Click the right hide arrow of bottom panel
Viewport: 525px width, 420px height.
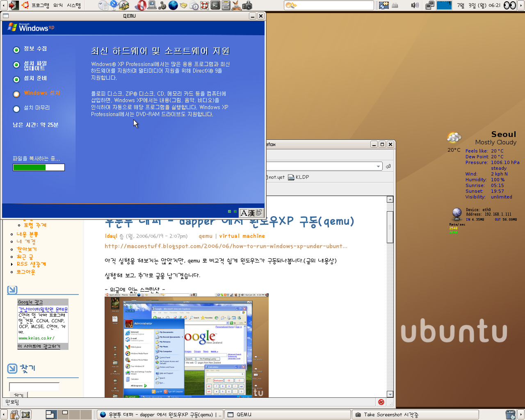[x=521, y=415]
